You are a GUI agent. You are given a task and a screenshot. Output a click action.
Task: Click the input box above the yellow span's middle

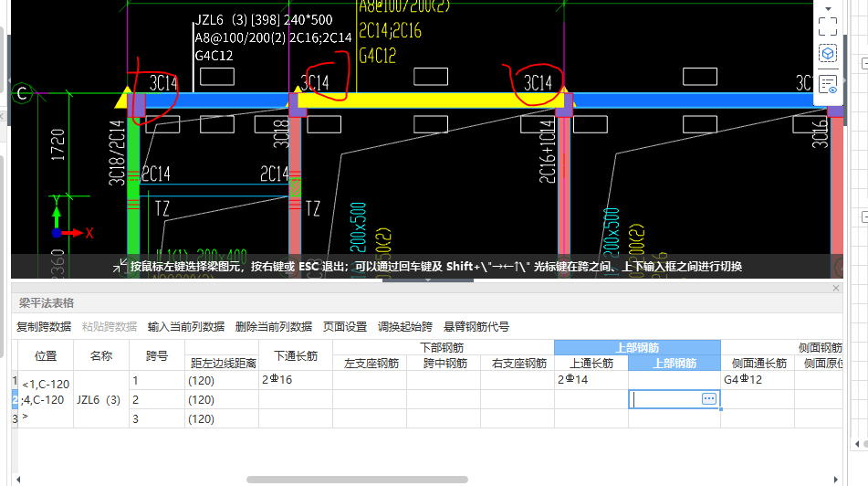coord(431,77)
